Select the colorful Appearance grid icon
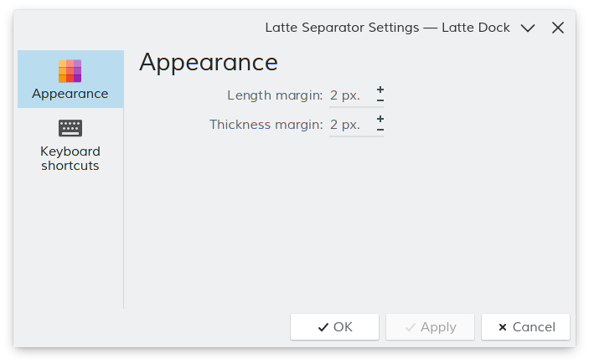 coord(70,71)
